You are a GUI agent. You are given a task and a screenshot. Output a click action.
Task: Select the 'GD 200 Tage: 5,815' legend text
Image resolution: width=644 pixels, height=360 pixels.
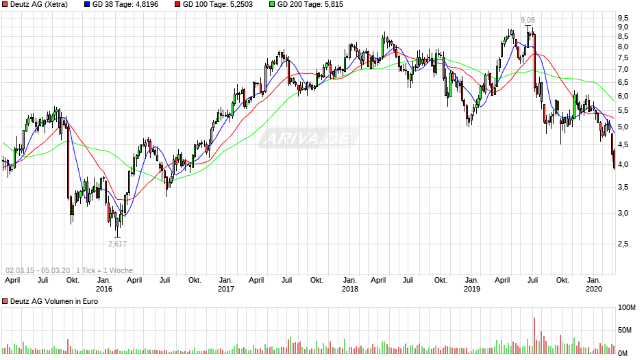click(310, 5)
